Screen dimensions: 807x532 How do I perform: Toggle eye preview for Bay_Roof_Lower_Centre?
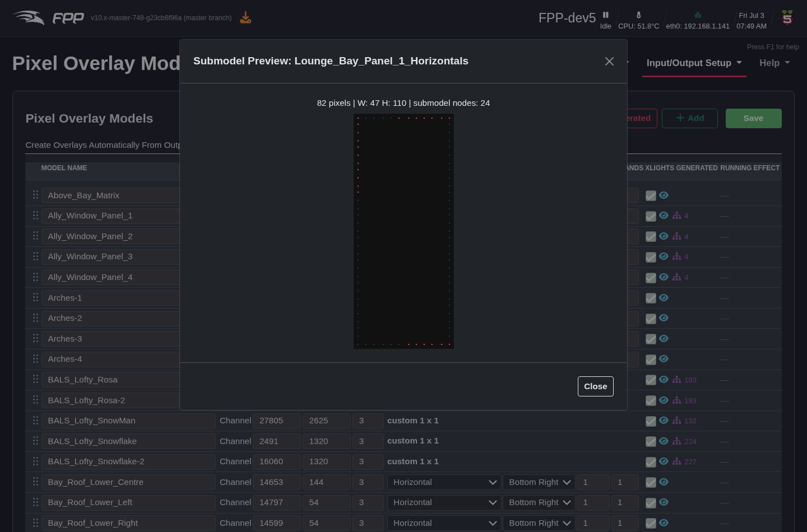[664, 482]
